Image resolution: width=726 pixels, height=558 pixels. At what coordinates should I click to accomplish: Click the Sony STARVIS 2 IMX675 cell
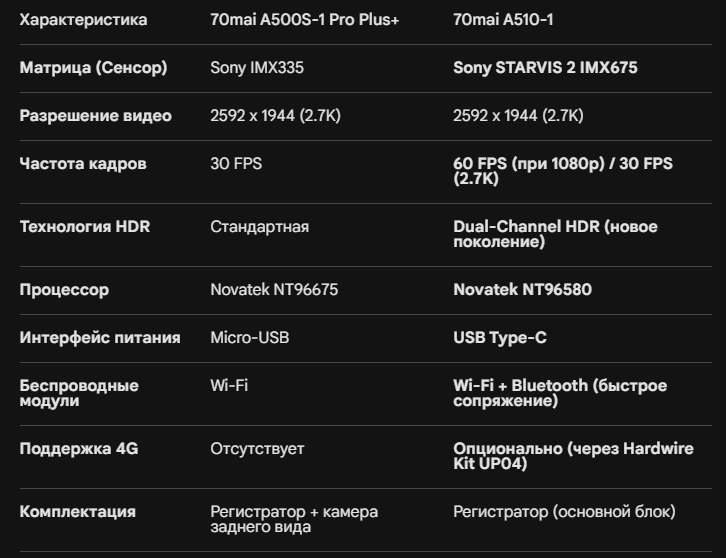click(x=545, y=68)
